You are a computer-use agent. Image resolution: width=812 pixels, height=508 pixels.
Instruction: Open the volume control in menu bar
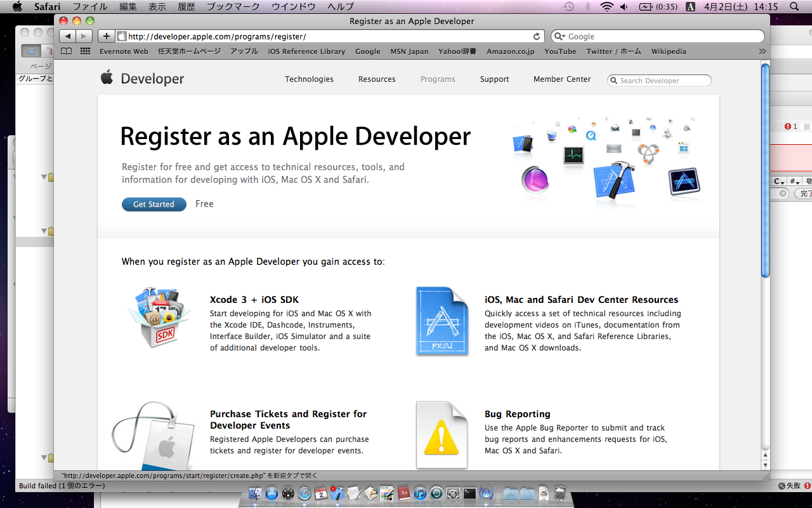point(624,6)
